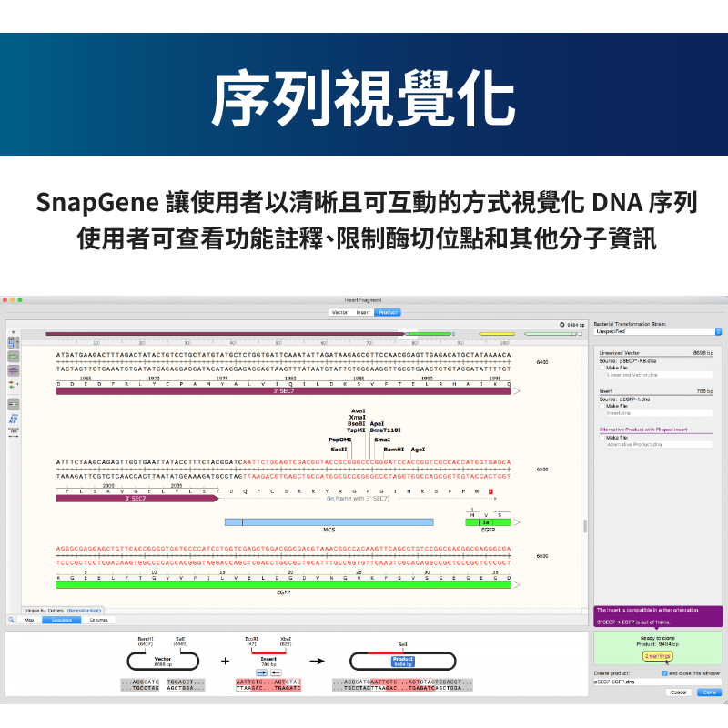Open the Unique 6+ Cutters enzyme set menu
The width and height of the screenshot is (728, 728).
click(44, 611)
